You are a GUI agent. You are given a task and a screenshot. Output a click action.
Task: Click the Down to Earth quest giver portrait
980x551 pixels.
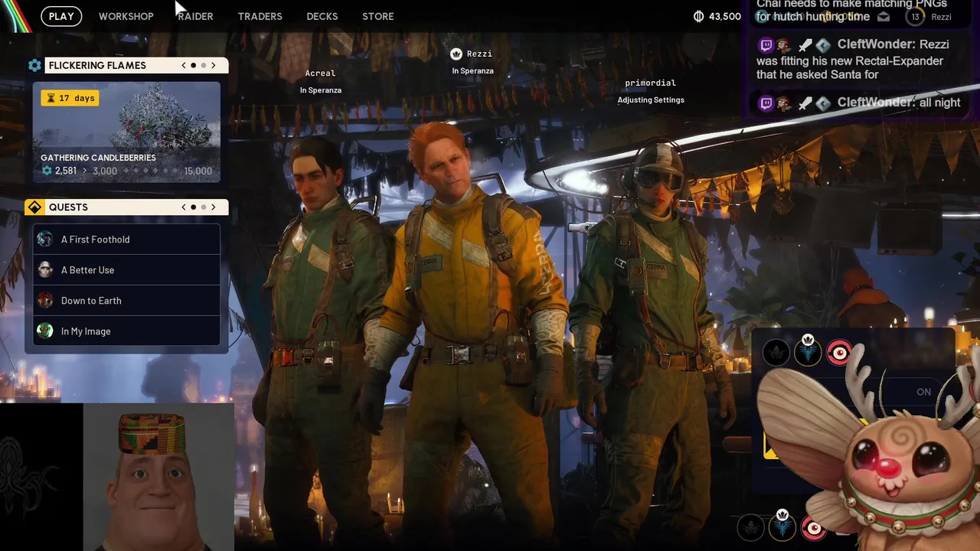(x=45, y=301)
